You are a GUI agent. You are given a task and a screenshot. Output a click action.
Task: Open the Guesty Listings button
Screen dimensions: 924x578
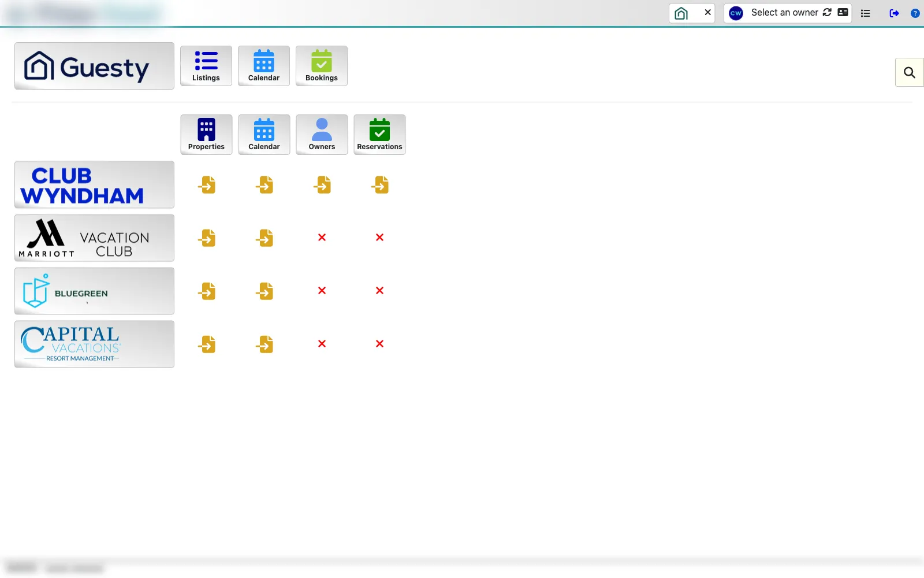(206, 66)
